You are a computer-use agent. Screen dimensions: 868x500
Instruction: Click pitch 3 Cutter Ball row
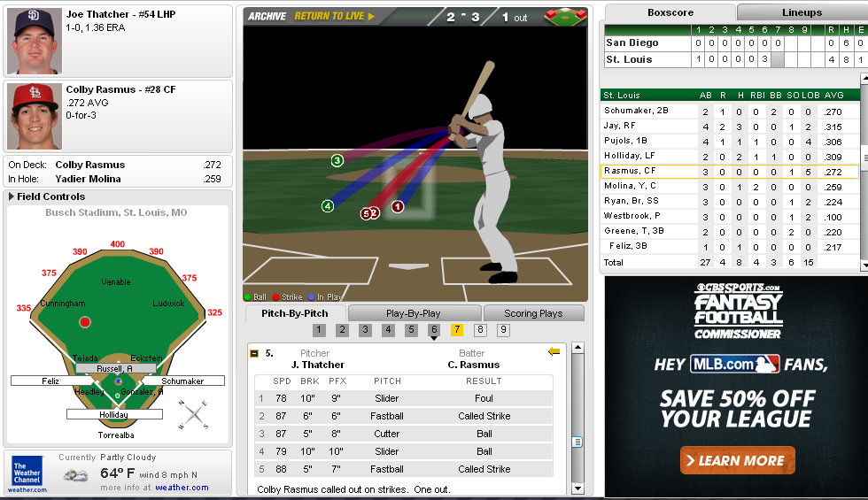pyautogui.click(x=404, y=434)
